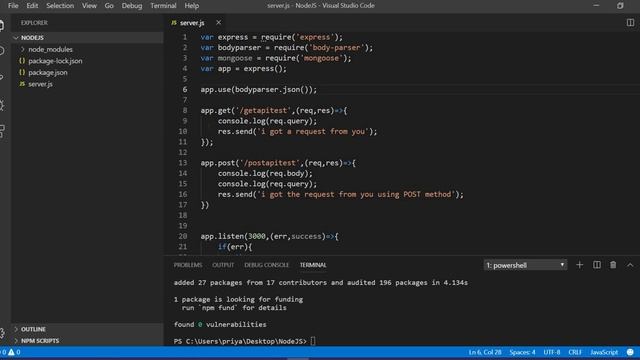Change line ending via CRLF item
Image resolution: width=640 pixels, height=360 pixels.
pyautogui.click(x=575, y=352)
